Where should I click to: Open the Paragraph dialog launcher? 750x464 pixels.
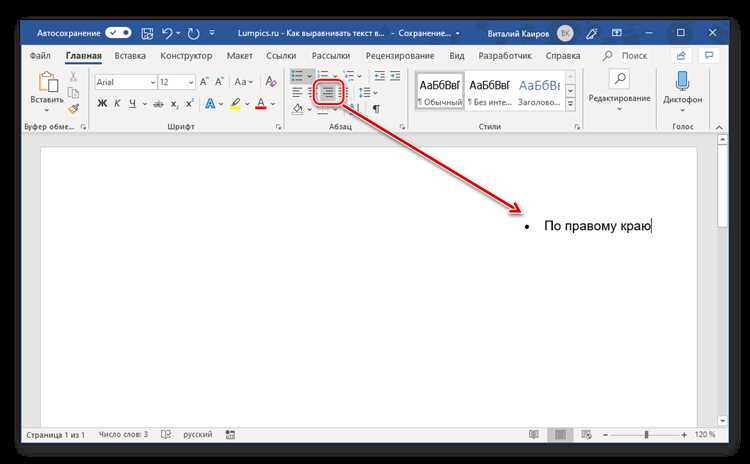pos(402,127)
